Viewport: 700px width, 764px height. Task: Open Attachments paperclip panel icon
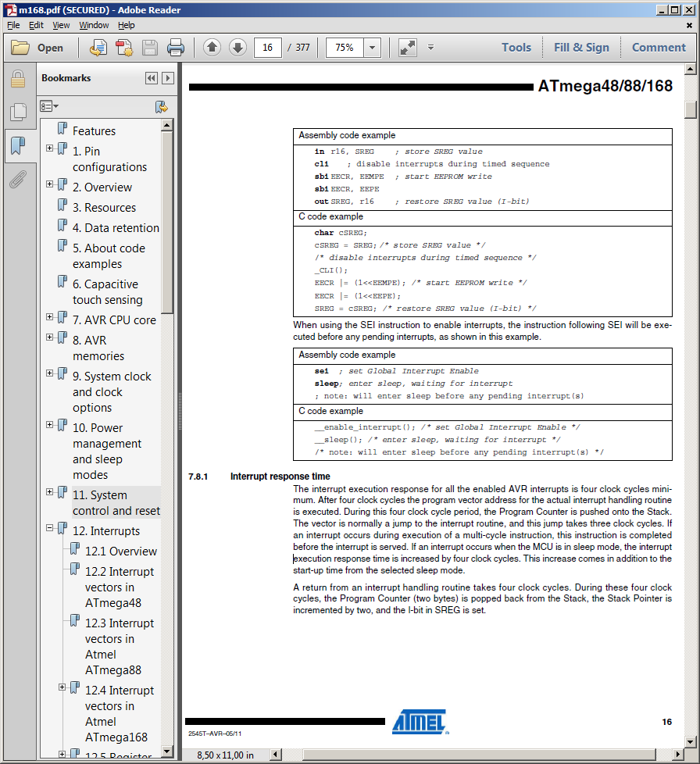18,179
